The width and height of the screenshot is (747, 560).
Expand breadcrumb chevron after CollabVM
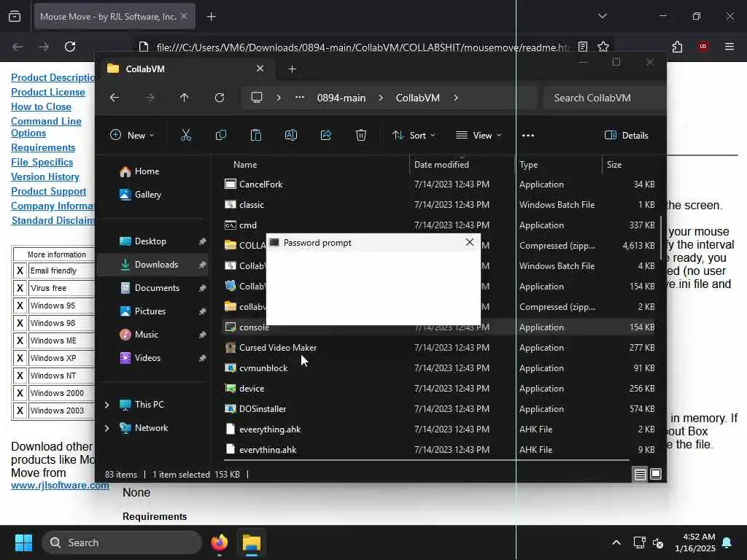point(456,98)
